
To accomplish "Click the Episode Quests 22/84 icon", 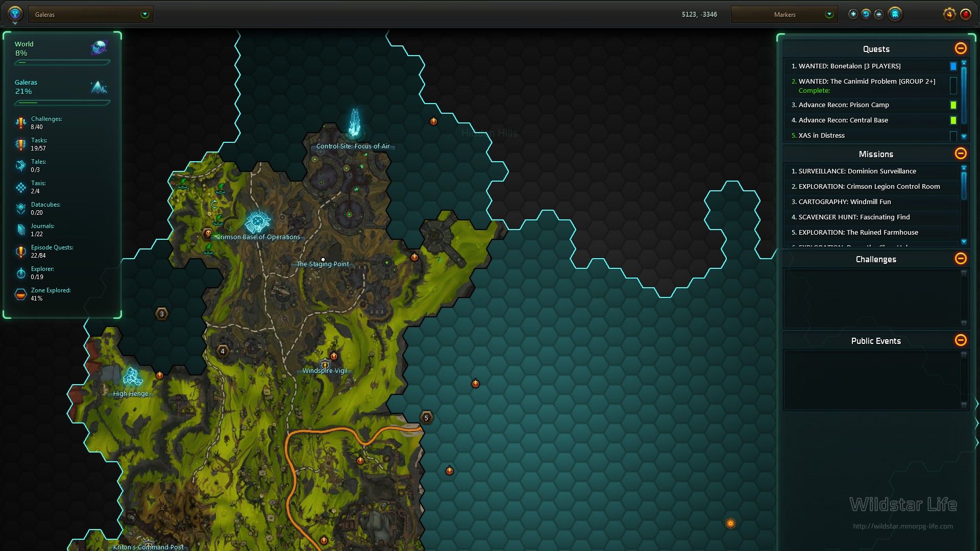I will tap(20, 252).
